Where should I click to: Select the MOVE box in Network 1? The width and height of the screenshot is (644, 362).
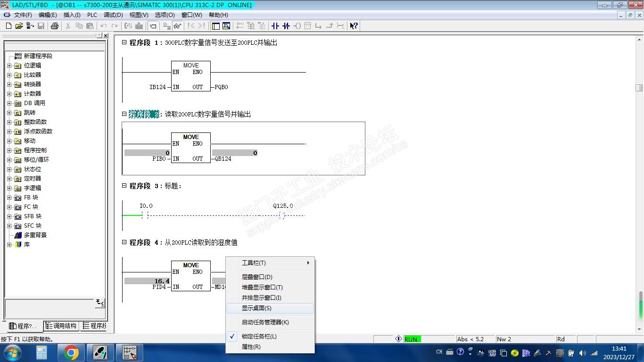click(191, 76)
